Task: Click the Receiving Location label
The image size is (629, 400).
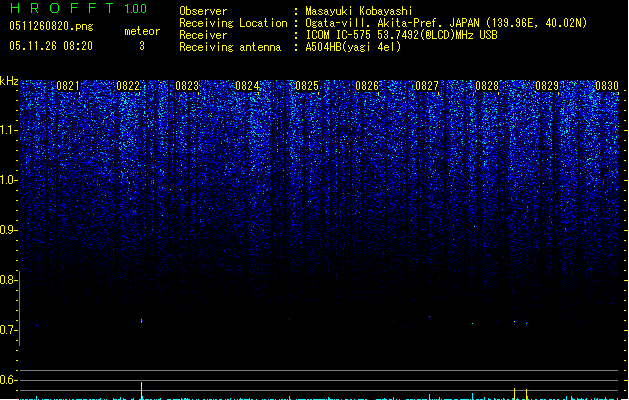Action: click(x=233, y=23)
